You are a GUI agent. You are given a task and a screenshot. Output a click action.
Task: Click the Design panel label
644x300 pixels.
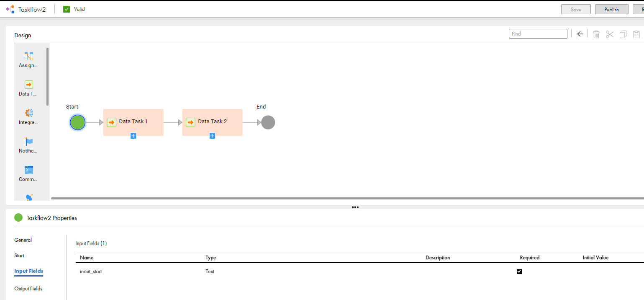[23, 35]
